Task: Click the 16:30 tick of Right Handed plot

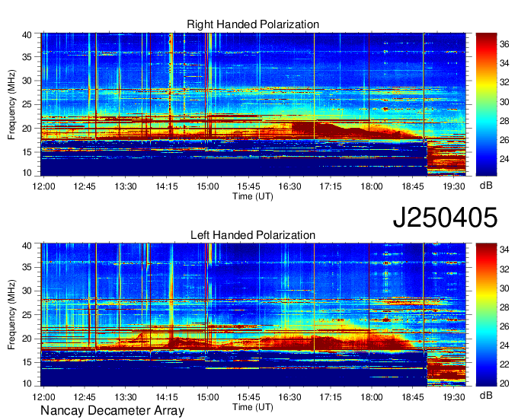Action: coord(289,186)
